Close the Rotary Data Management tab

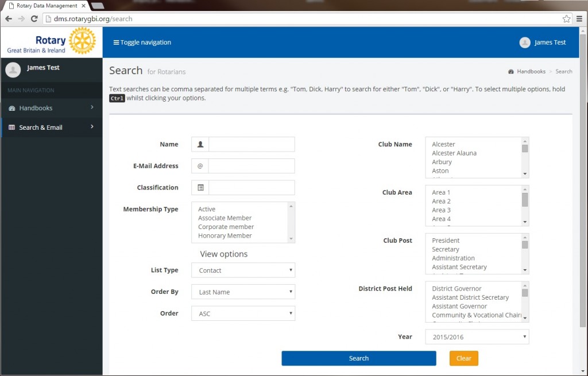click(83, 6)
